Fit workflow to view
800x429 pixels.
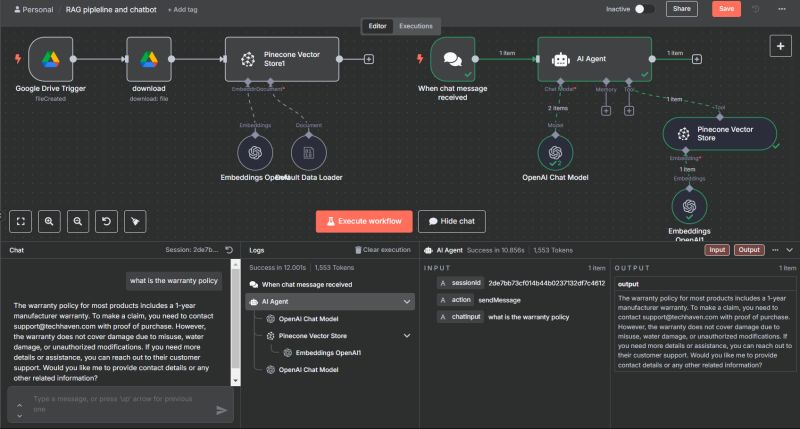pyautogui.click(x=21, y=221)
